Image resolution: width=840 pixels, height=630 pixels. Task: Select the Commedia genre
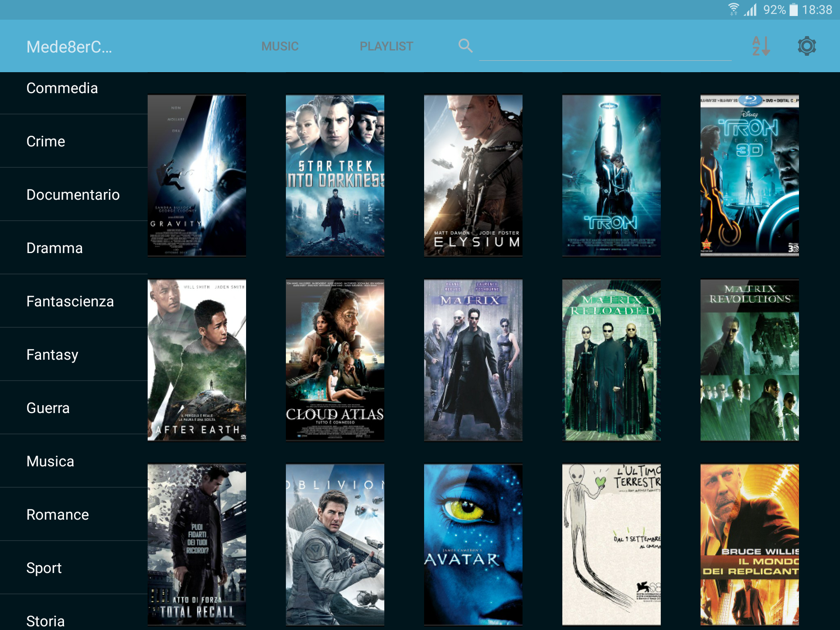74,88
